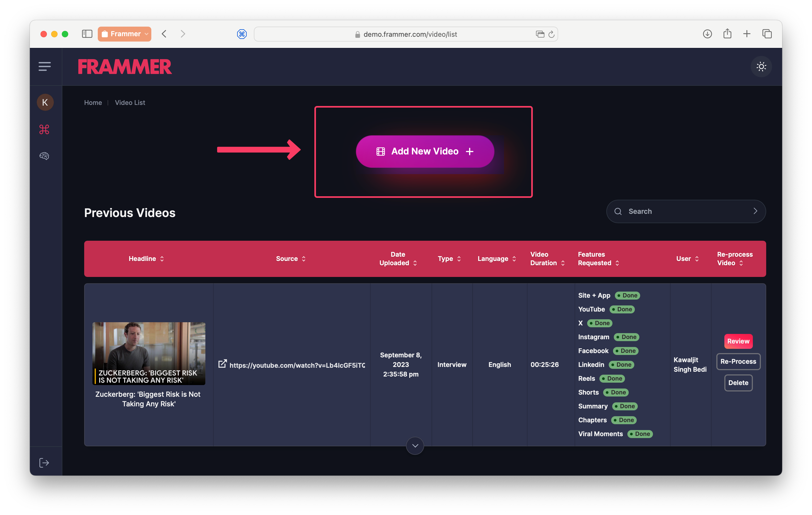This screenshot has width=812, height=515.
Task: Toggle Safari sidebar panel button
Action: tap(87, 34)
